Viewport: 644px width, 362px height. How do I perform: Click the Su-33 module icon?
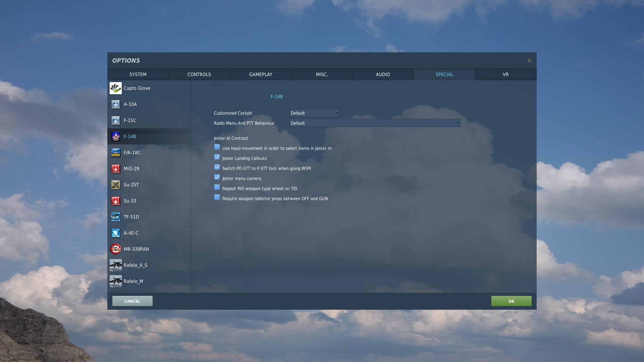[115, 201]
